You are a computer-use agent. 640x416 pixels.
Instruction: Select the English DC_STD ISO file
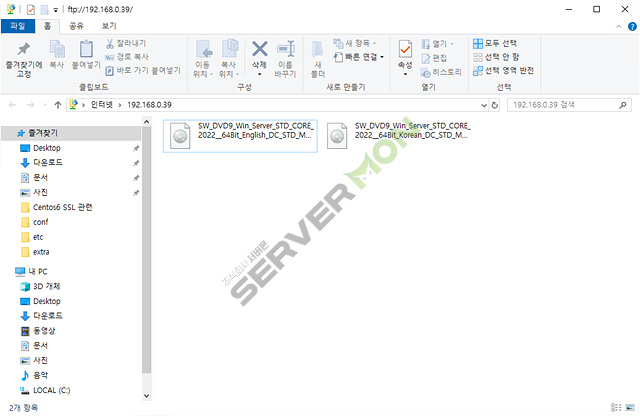point(240,136)
